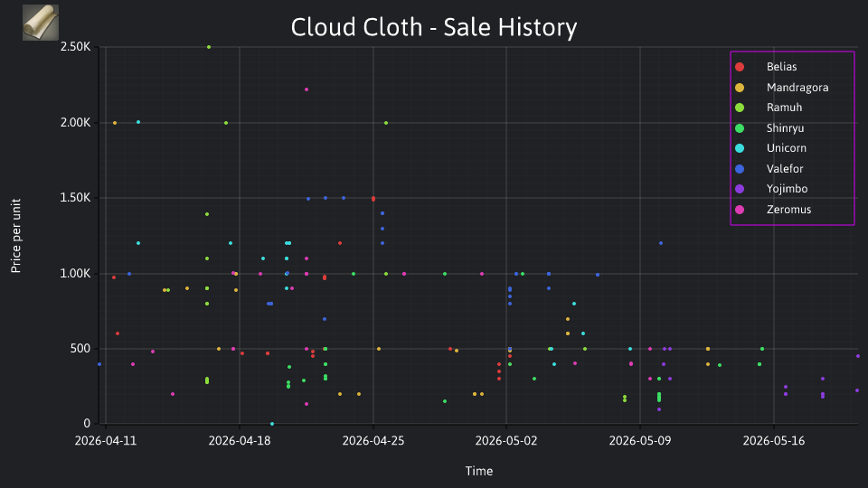The image size is (868, 488).
Task: Select the Ramuh data point at 2.50K
Action: pos(209,47)
